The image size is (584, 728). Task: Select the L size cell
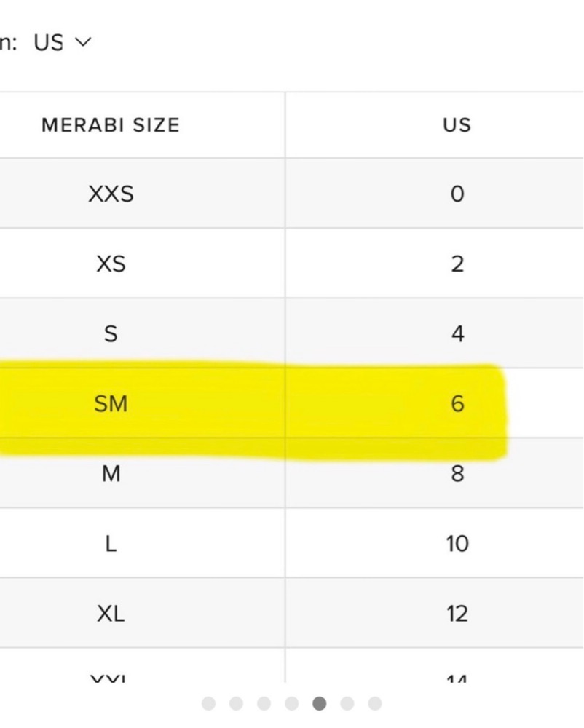tap(111, 544)
